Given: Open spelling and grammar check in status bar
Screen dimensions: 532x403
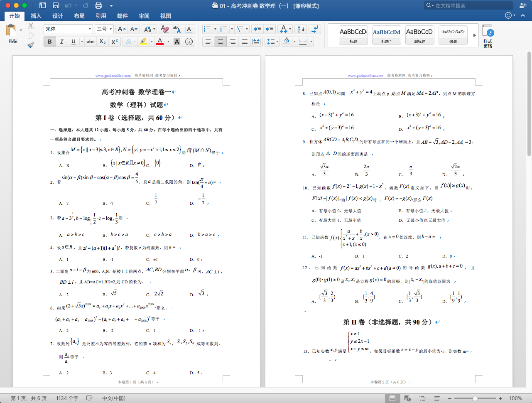Looking at the screenshot, I should pos(89,398).
